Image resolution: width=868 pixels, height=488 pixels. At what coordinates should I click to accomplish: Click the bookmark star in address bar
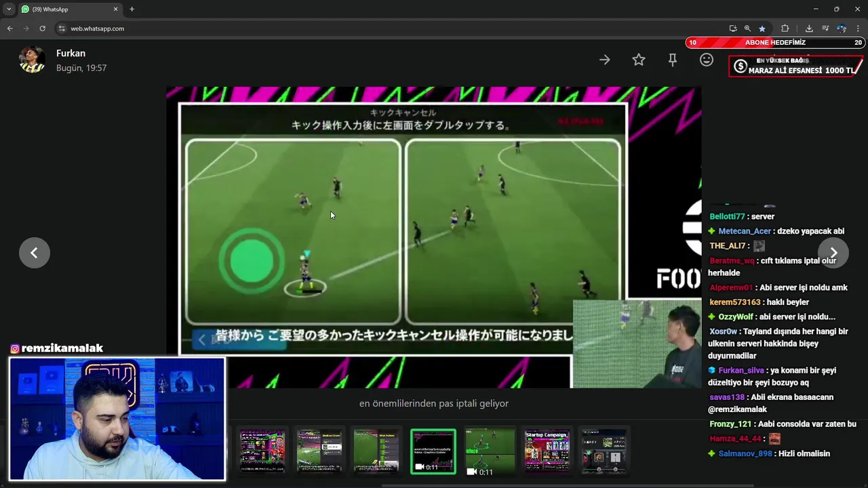(762, 28)
